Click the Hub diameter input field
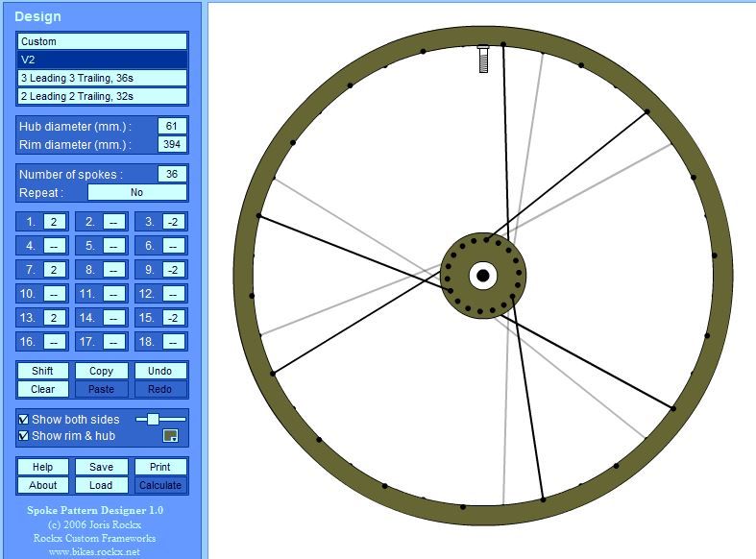The width and height of the screenshot is (756, 559). pyautogui.click(x=173, y=126)
